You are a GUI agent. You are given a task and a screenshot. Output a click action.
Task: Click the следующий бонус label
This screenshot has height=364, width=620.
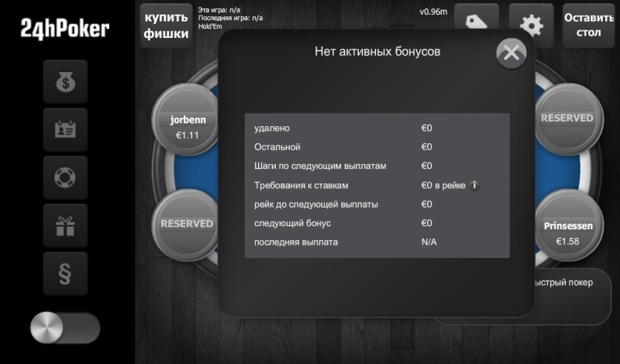[293, 223]
